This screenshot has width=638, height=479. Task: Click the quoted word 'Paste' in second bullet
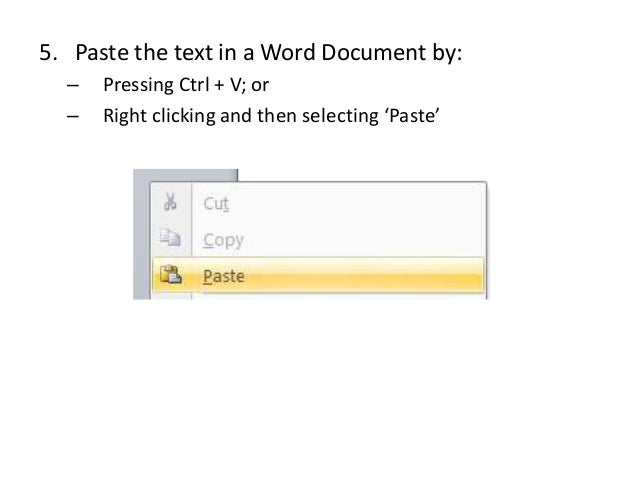point(412,116)
